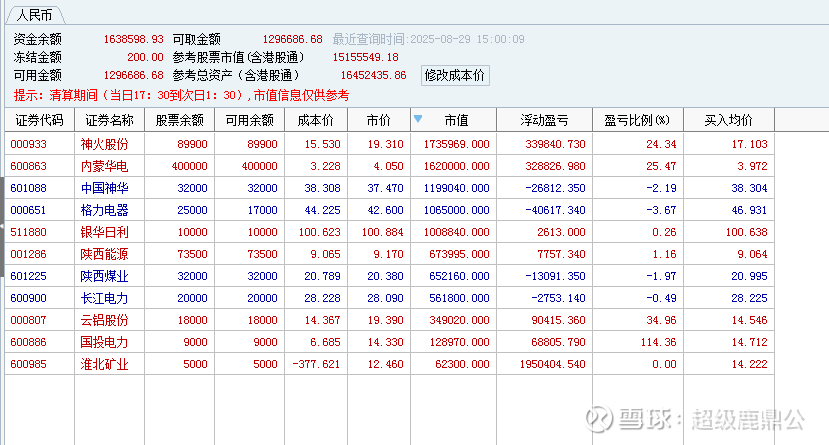Image resolution: width=829 pixels, height=445 pixels.
Task: Click the 冻结金额 value 200.00
Action: [x=145, y=57]
